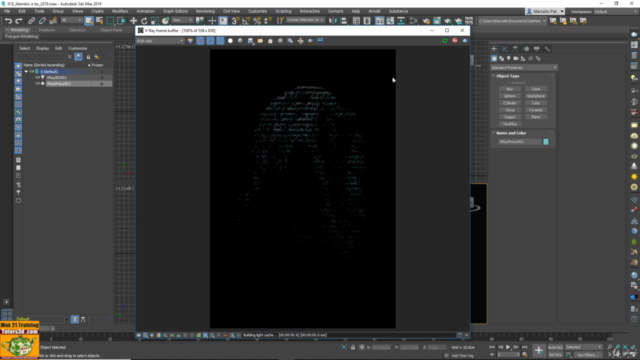The height and width of the screenshot is (360, 640).
Task: Activate the Select Object tool
Action: [x=89, y=21]
